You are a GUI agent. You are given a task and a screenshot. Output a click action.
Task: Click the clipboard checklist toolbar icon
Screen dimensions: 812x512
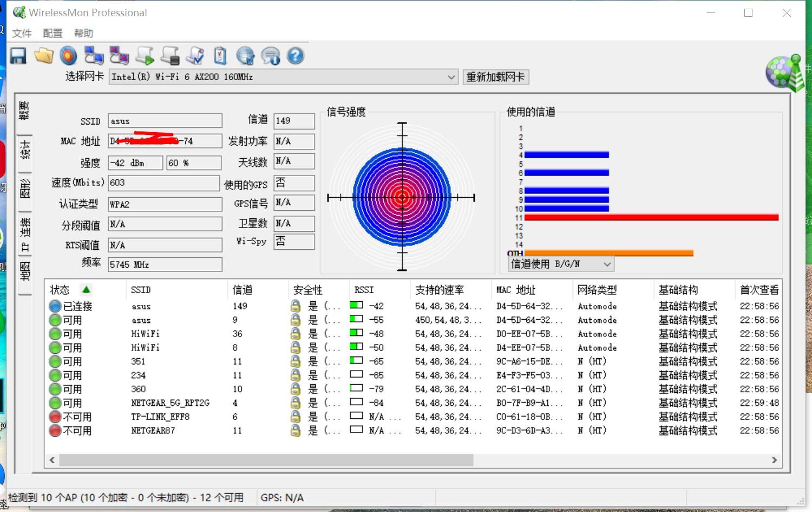point(220,56)
